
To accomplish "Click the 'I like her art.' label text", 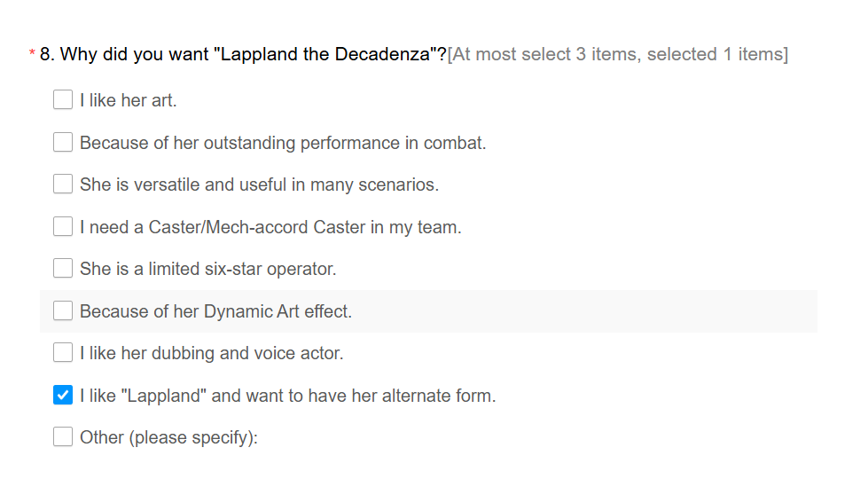I will (129, 100).
